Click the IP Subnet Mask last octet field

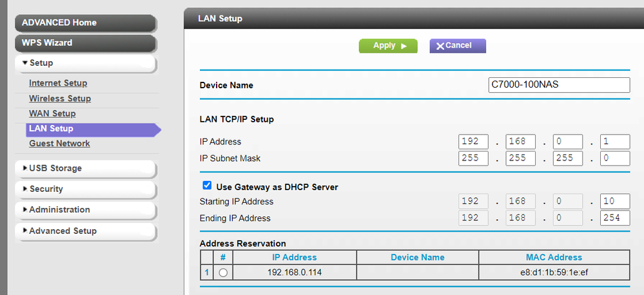[x=614, y=158]
